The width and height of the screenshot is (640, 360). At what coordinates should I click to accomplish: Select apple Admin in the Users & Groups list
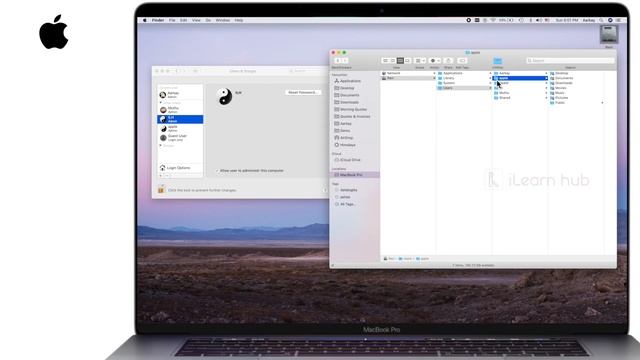coord(180,129)
